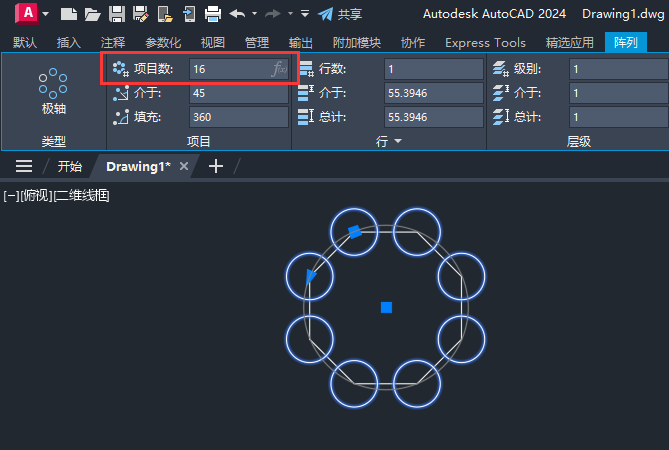Viewport: 669px width, 450px height.
Task: Click the New drawing icon in quick access toolbar
Action: point(69,14)
